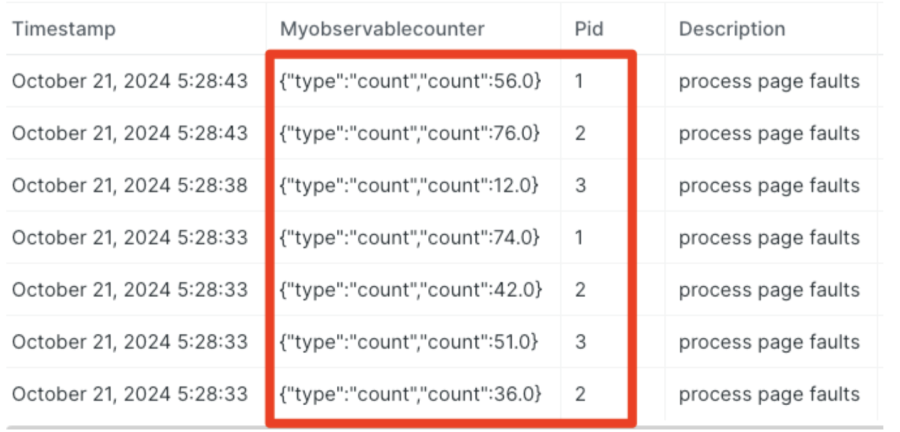Sort by the Myobservablecounter column header

[382, 30]
